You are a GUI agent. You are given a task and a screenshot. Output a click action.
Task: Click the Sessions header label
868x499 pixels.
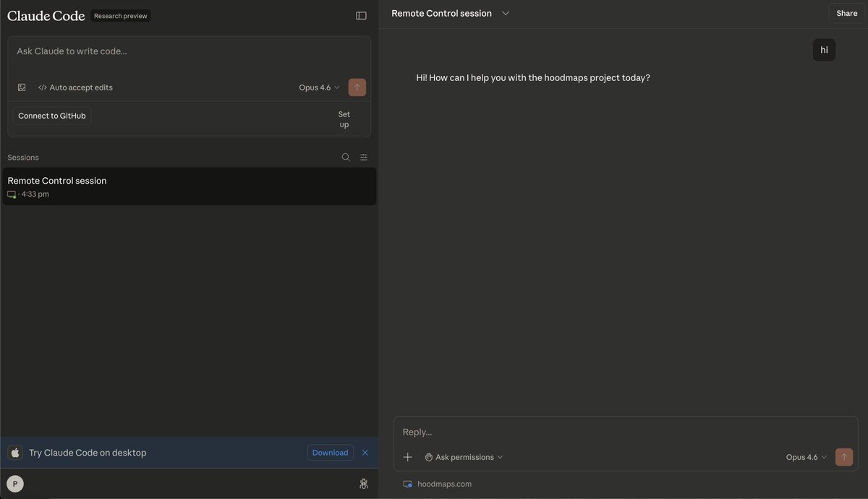coord(23,158)
